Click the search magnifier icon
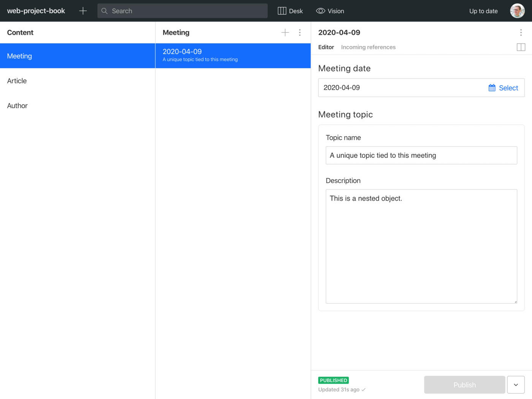Screen dimensions: 532x399 (104, 11)
